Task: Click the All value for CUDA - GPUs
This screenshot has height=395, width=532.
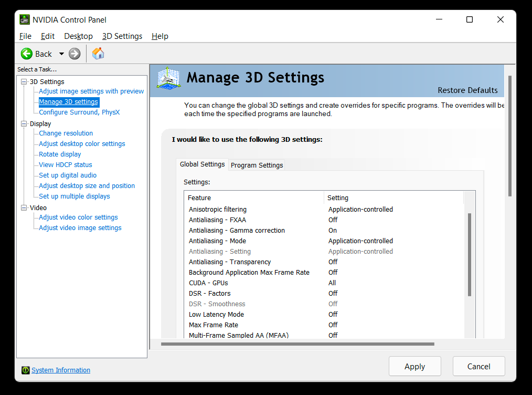Action: pos(332,283)
